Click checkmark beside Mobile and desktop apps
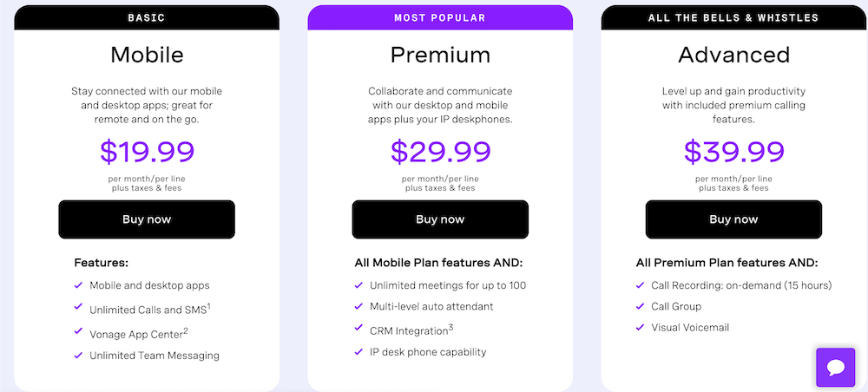 (x=78, y=285)
